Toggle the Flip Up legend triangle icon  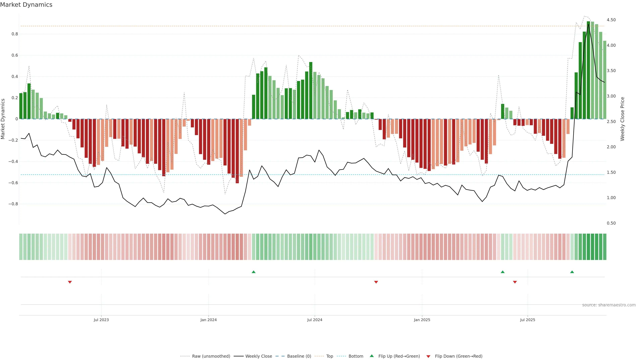(x=372, y=356)
